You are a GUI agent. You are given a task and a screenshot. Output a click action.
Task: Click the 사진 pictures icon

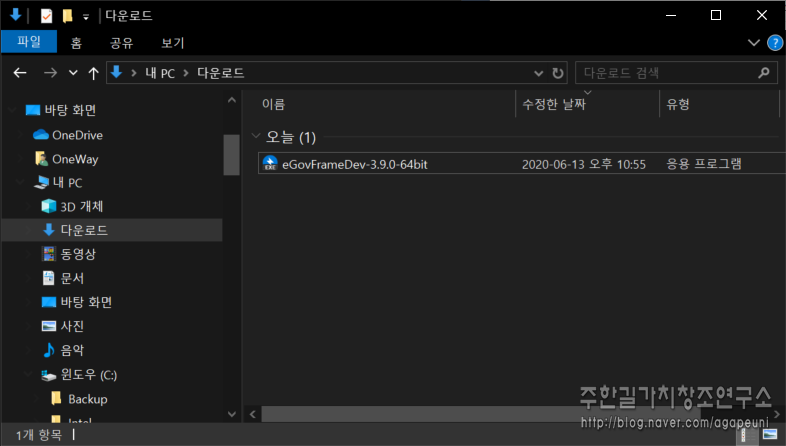49,326
